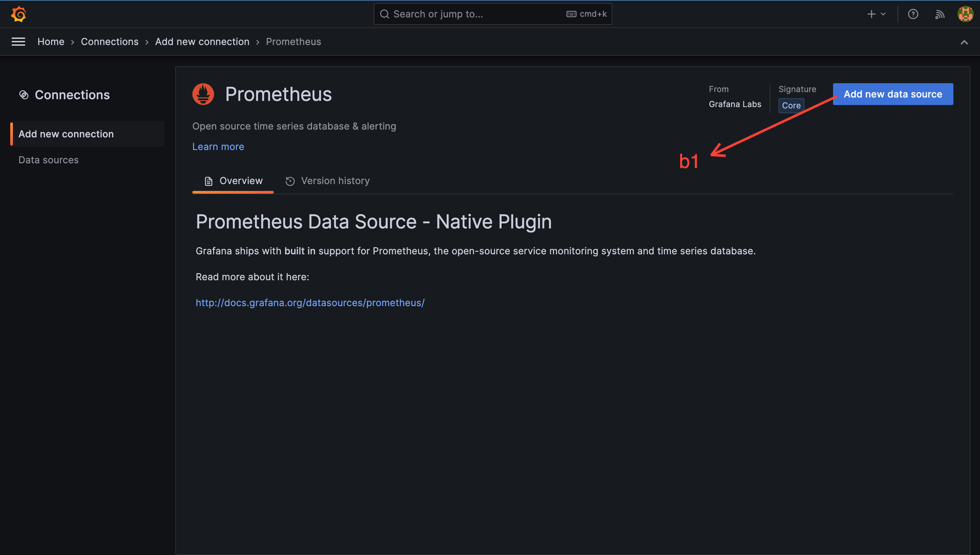Expand the plus menu dropdown arrow

pos(883,14)
